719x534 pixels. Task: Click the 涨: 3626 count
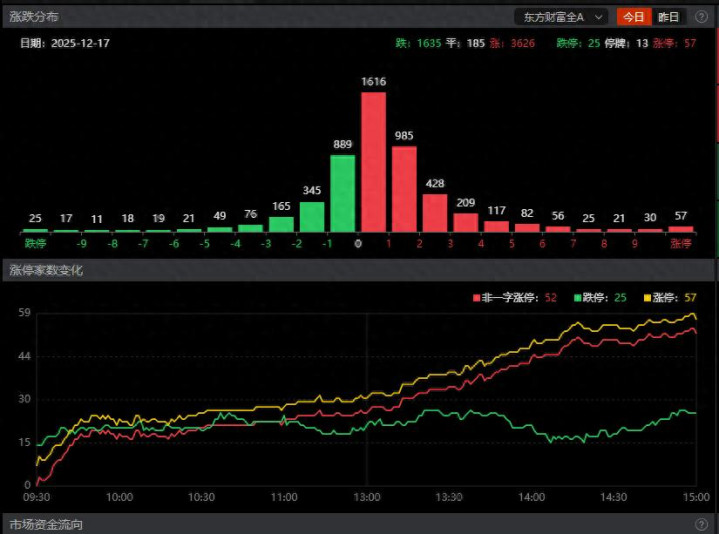[x=512, y=43]
